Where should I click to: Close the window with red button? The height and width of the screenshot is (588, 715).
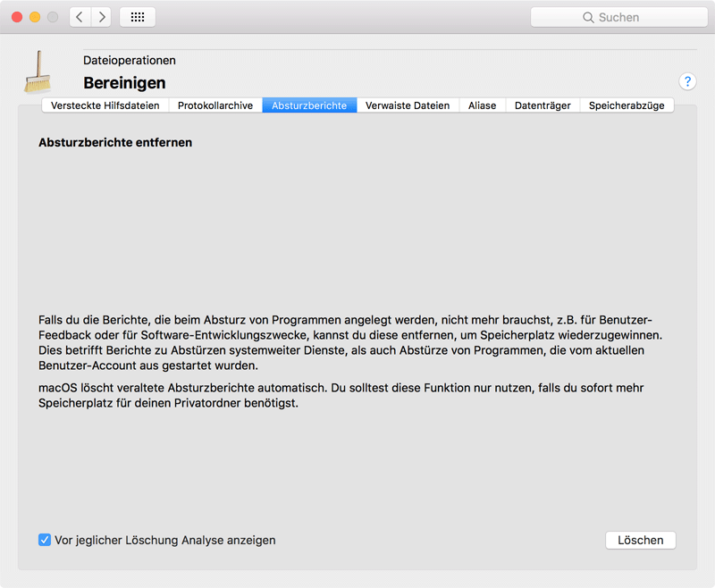coord(17,17)
